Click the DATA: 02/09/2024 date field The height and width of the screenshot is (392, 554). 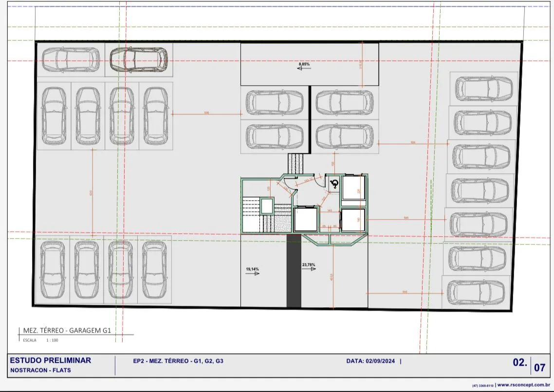point(370,361)
